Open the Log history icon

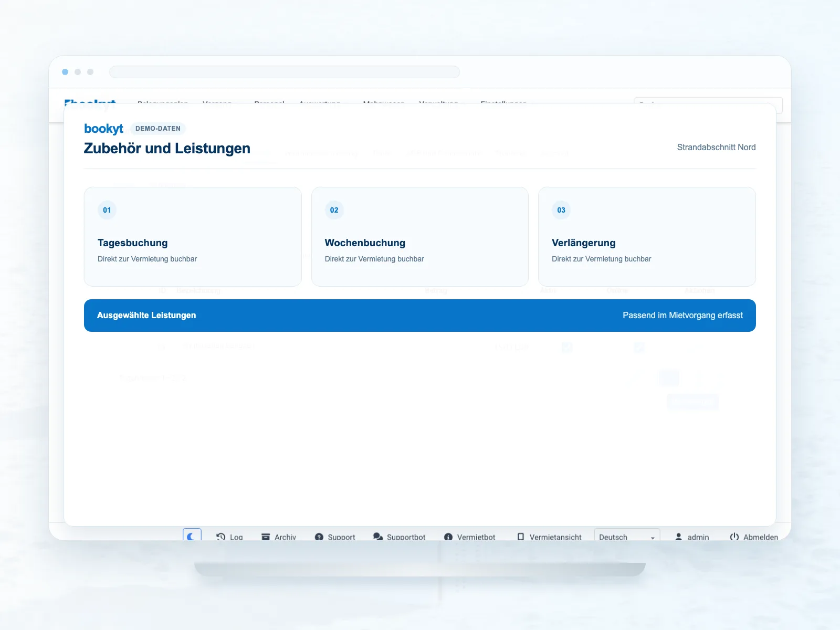pos(221,537)
